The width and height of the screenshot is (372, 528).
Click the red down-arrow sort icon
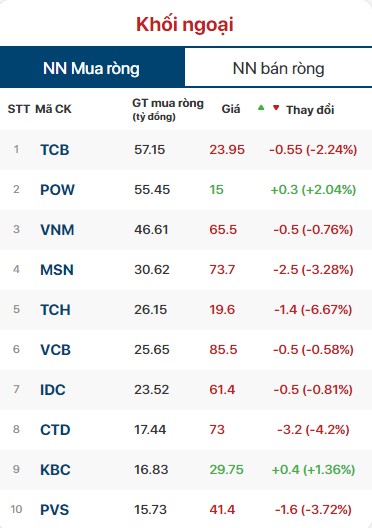pyautogui.click(x=276, y=108)
